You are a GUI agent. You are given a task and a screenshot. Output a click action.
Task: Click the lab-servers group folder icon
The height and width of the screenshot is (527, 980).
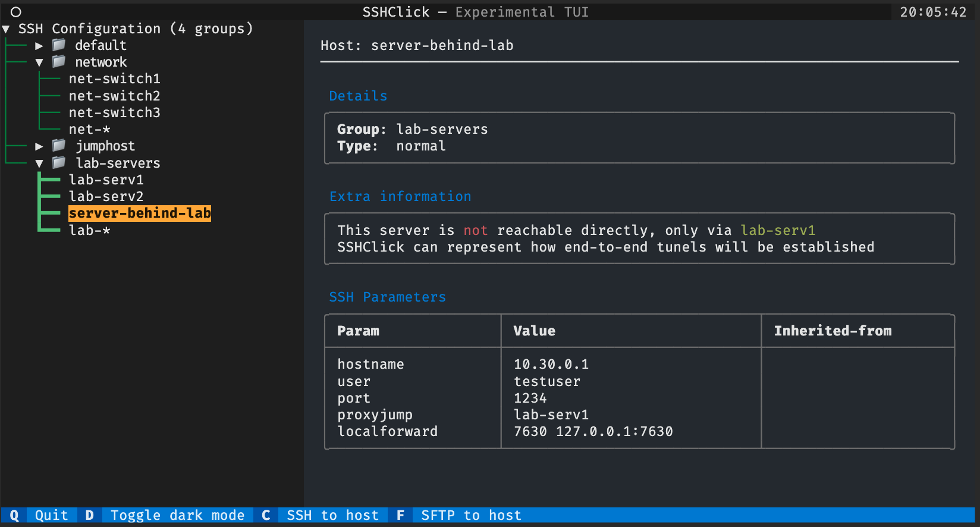click(59, 163)
